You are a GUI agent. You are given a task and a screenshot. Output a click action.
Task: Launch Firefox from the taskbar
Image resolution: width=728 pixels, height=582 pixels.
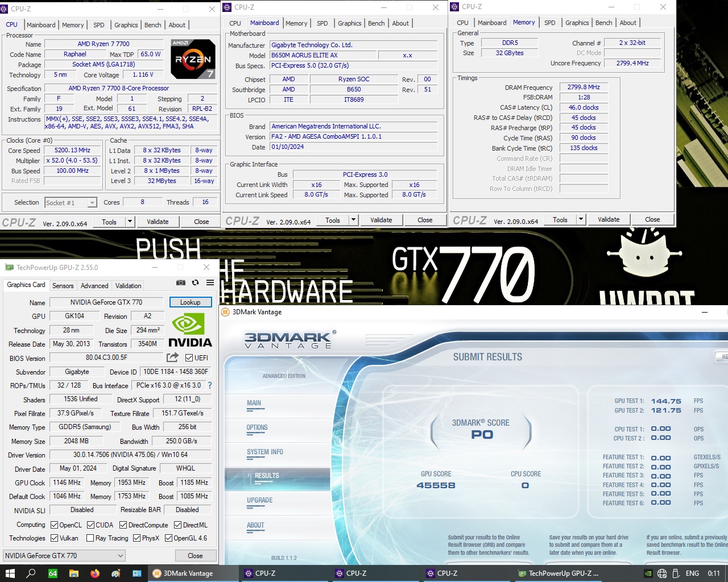point(95,573)
